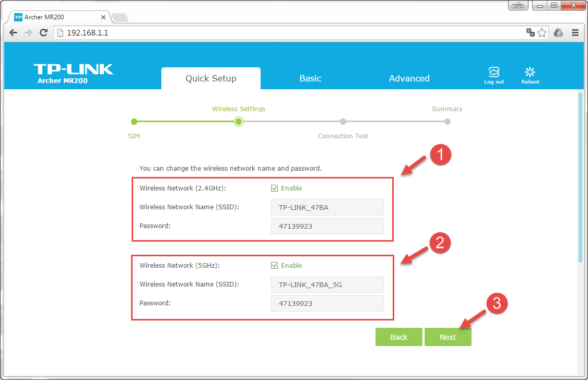Click the Reboot icon
The width and height of the screenshot is (588, 380).
530,75
